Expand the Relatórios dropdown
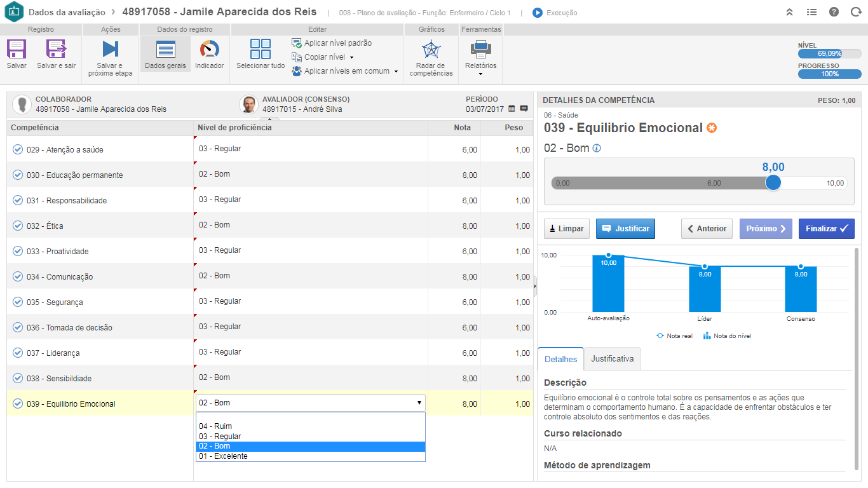The height and width of the screenshot is (488, 868). pyautogui.click(x=480, y=74)
